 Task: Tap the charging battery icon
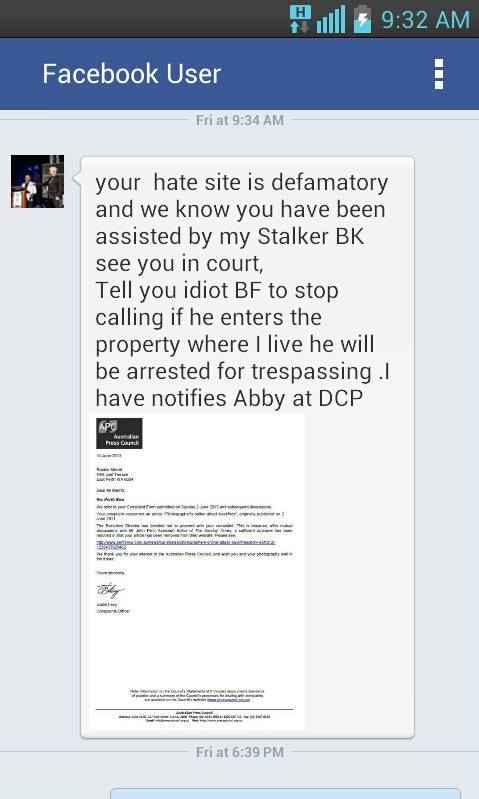click(362, 19)
